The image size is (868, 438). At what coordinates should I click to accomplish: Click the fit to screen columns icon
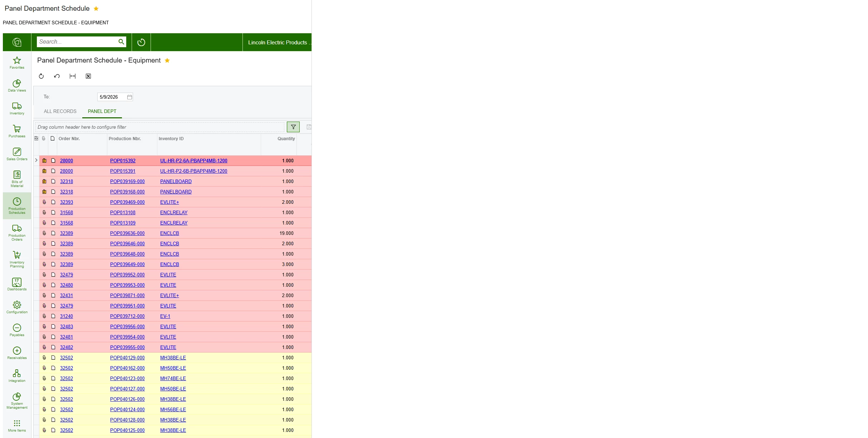73,76
